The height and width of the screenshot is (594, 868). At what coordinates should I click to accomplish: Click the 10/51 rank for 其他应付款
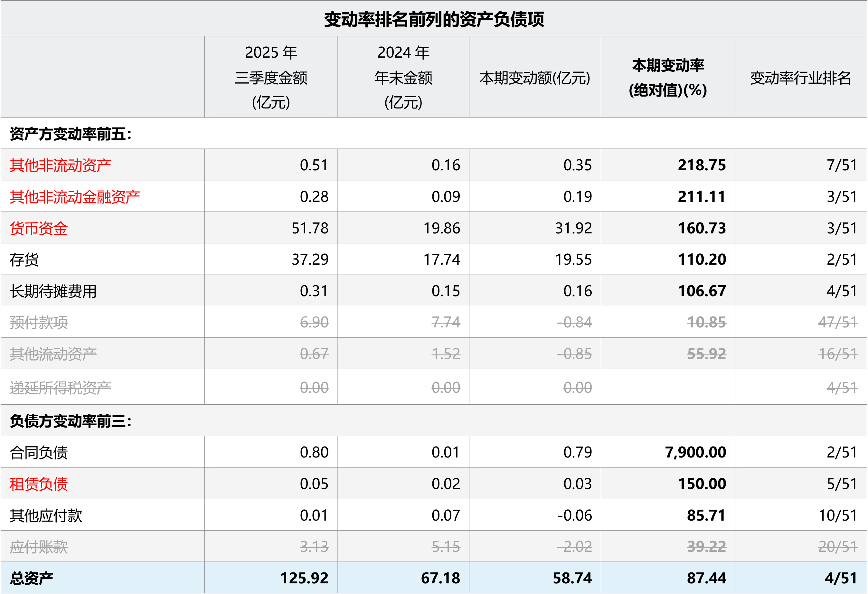[x=837, y=515]
